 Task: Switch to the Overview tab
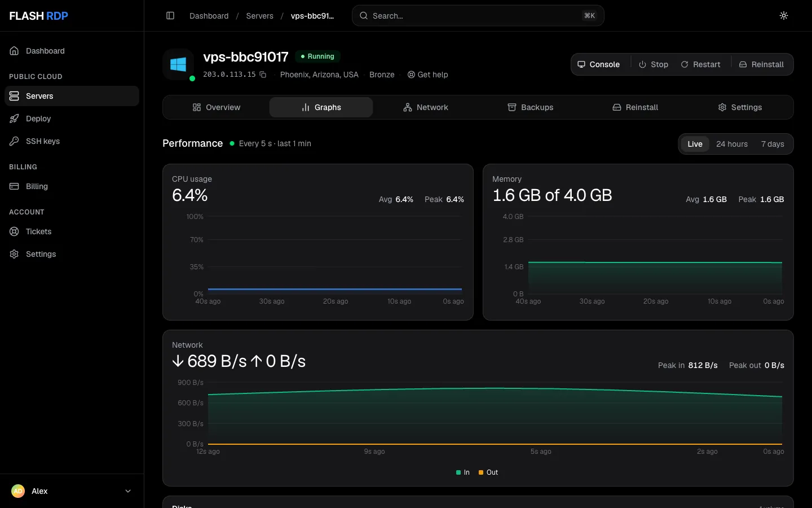click(x=217, y=107)
